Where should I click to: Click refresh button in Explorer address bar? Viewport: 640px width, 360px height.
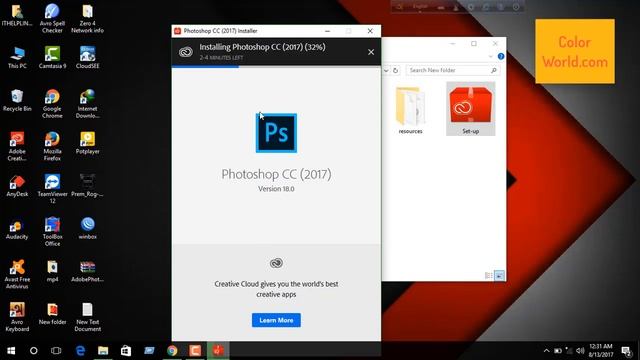395,70
